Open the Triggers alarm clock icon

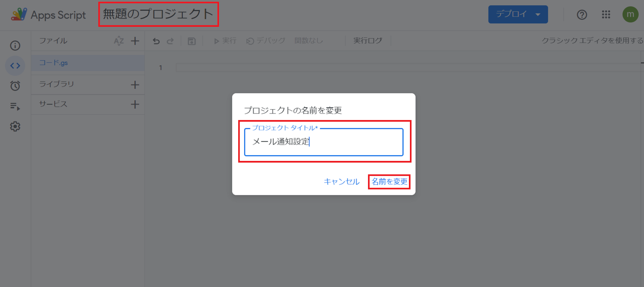[15, 86]
